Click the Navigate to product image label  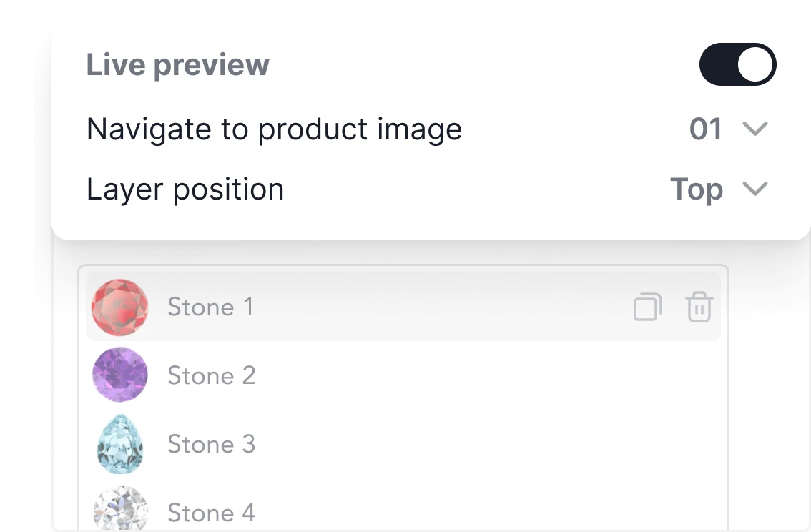click(x=273, y=129)
